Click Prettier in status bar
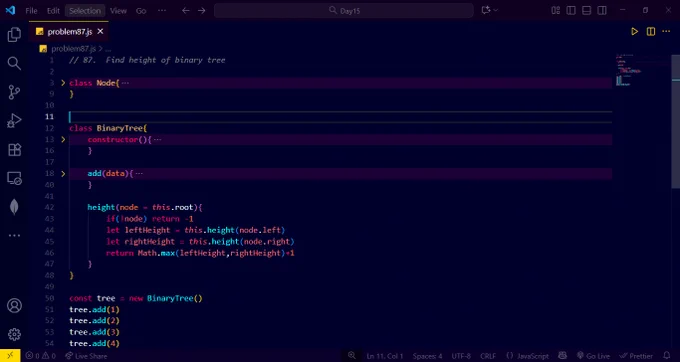Image resolution: width=680 pixels, height=362 pixels. pos(637,356)
